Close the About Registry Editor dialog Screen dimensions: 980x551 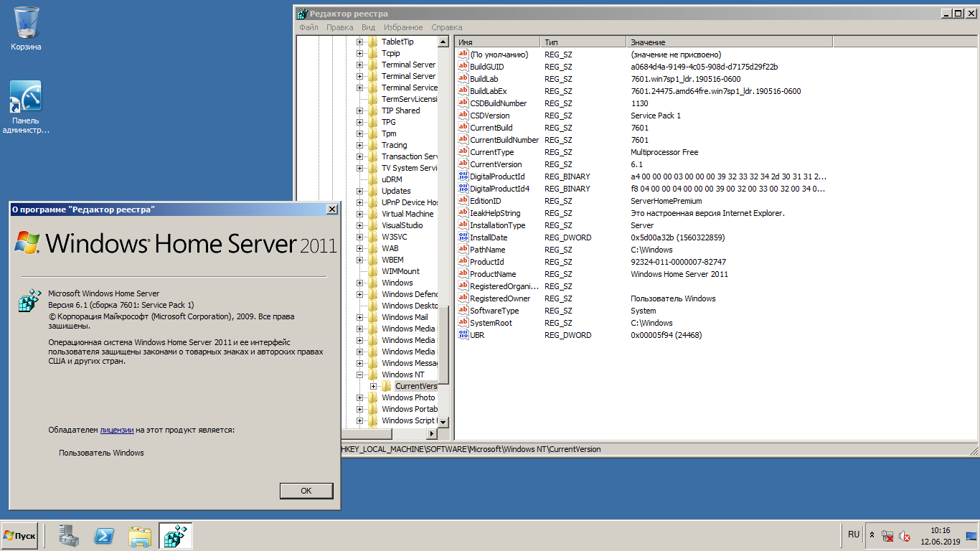[331, 209]
